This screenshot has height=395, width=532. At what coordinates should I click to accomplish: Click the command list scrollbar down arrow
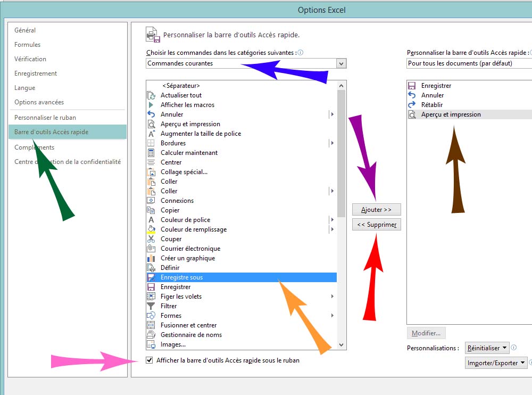click(x=342, y=345)
